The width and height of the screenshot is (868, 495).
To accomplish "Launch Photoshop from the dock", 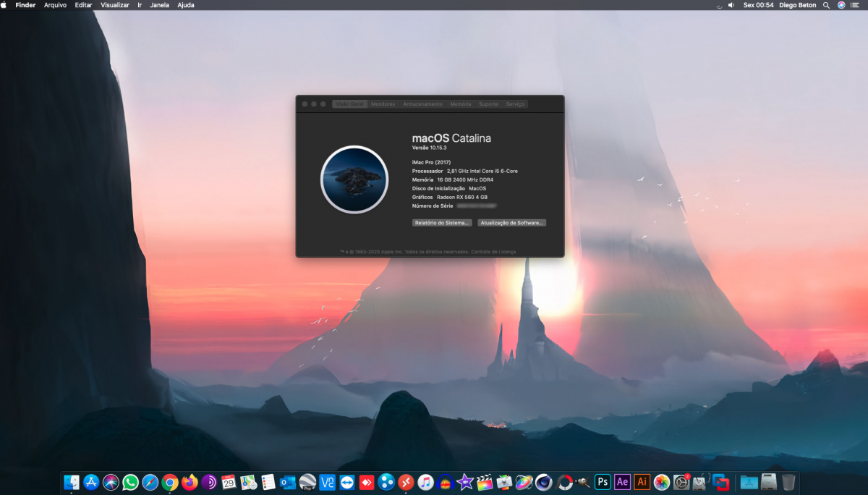I will tap(603, 482).
